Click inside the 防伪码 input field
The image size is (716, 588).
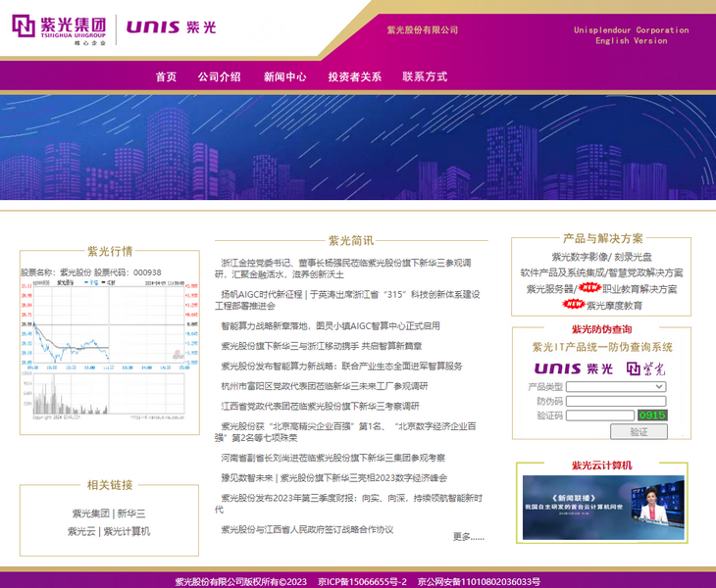pos(616,401)
